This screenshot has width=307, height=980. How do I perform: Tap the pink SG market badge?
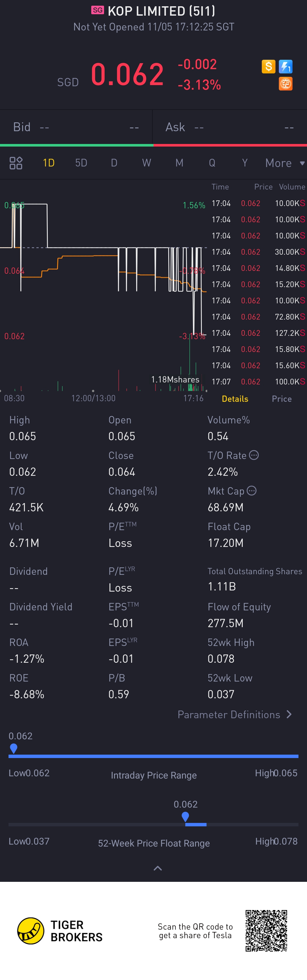tap(98, 10)
